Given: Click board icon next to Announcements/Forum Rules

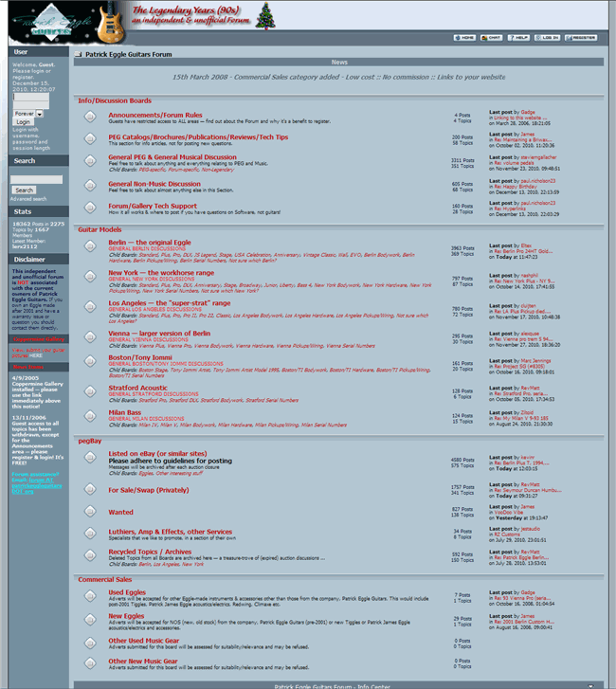Looking at the screenshot, I should pyautogui.click(x=90, y=117).
